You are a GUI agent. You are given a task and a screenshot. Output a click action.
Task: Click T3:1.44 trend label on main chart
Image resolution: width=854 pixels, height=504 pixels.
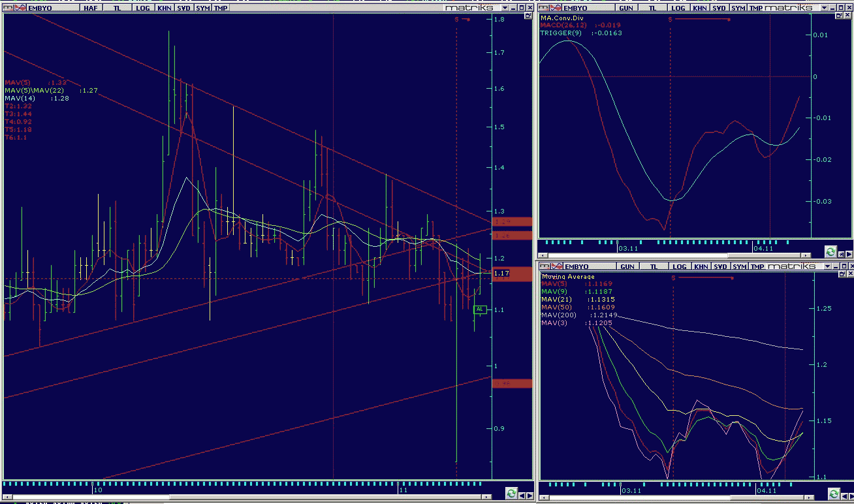tap(18, 114)
